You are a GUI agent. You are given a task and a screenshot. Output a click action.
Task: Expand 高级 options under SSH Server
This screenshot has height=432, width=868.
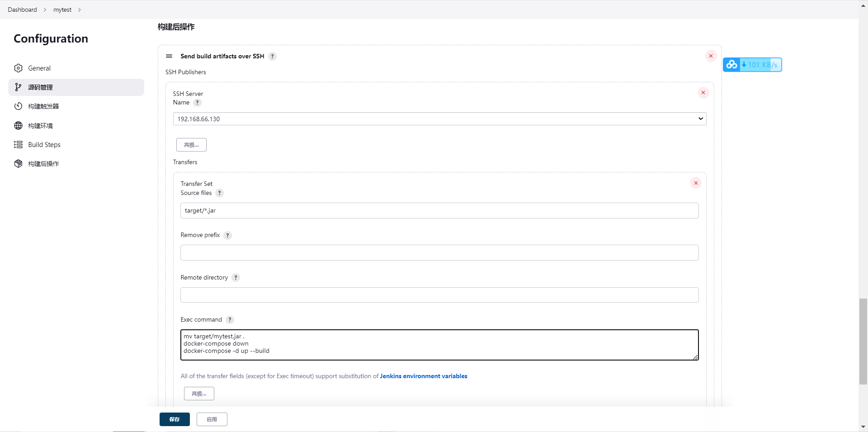tap(191, 145)
